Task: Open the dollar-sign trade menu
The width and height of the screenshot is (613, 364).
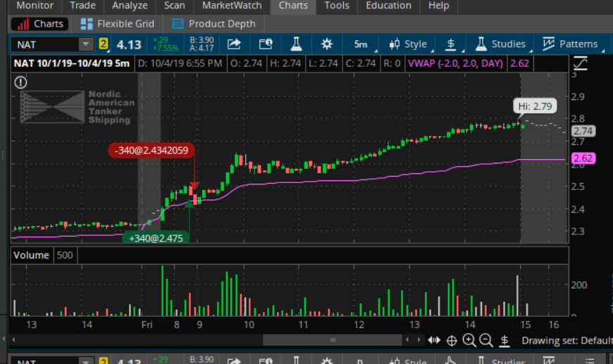Action: pos(452,44)
